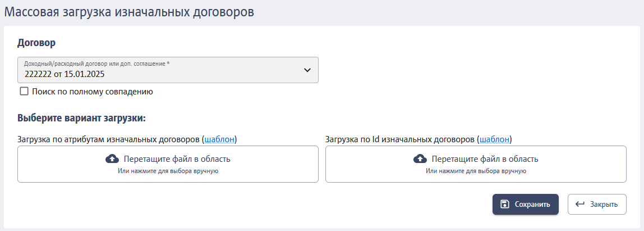Viewport: 644px width, 231px height.
Task: Click the cloud upload icon for attribute loading
Action: 112,159
